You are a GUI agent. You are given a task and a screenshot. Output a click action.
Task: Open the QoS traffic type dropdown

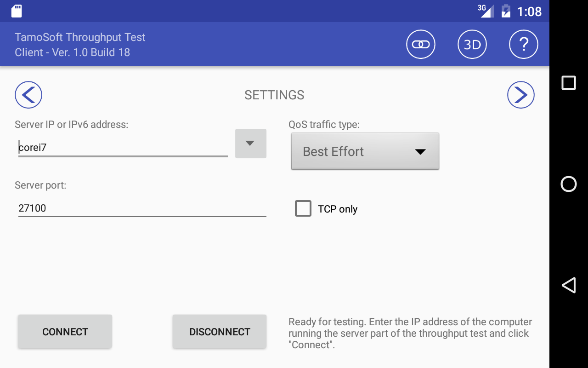365,151
